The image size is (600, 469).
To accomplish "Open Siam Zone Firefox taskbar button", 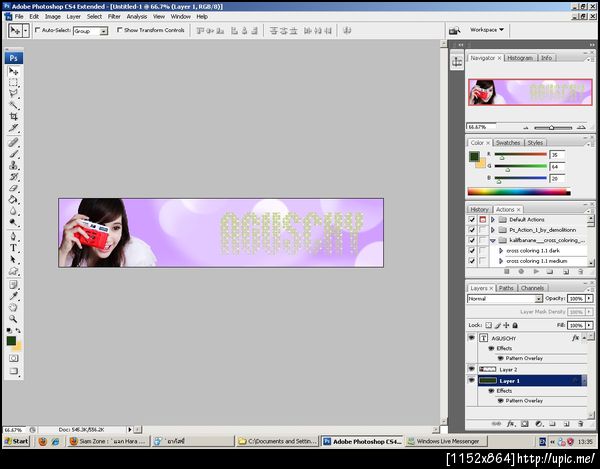I will 108,441.
